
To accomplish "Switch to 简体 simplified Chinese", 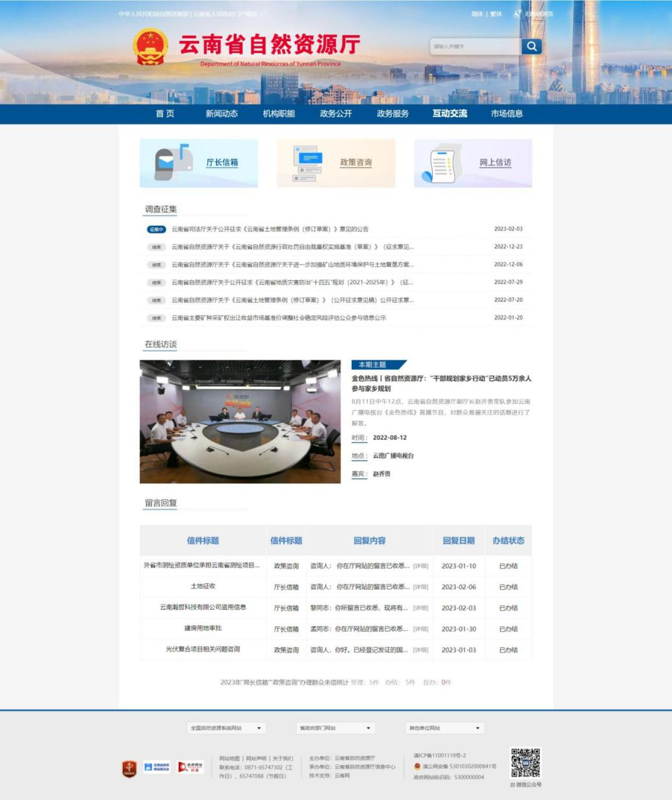I will [x=477, y=14].
